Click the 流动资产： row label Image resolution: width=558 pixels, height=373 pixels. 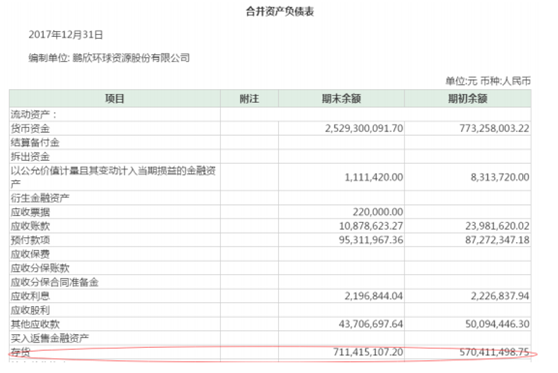[34, 114]
